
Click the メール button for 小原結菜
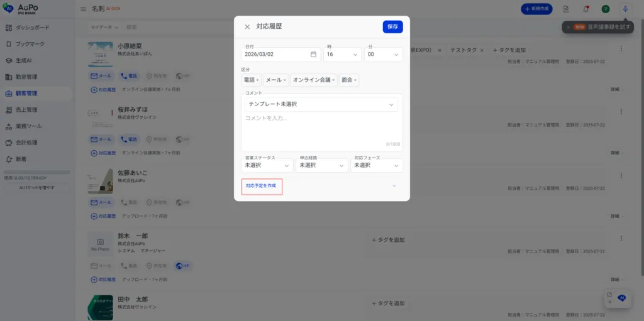click(x=102, y=77)
